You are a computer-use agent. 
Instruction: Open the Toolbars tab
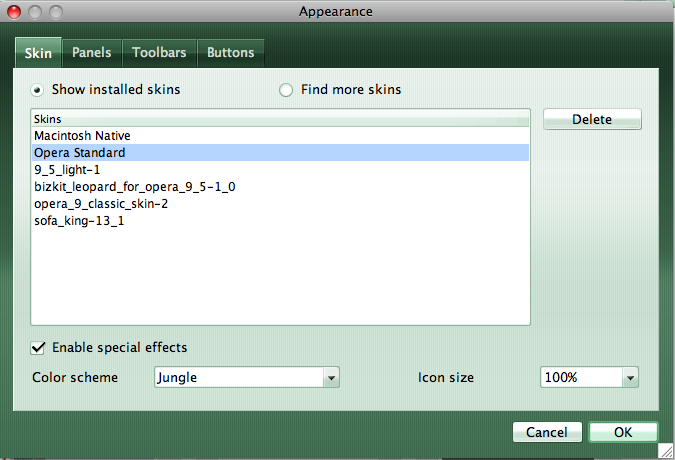[159, 53]
